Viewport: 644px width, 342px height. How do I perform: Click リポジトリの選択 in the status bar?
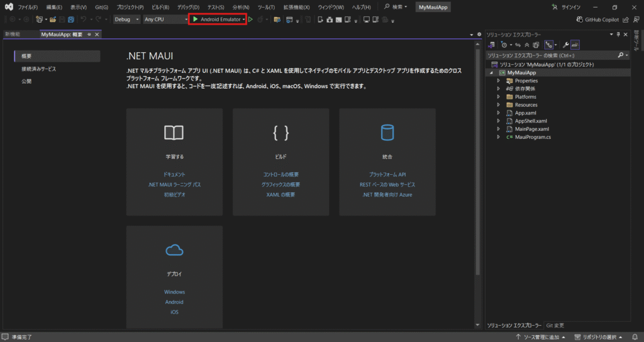(599, 337)
